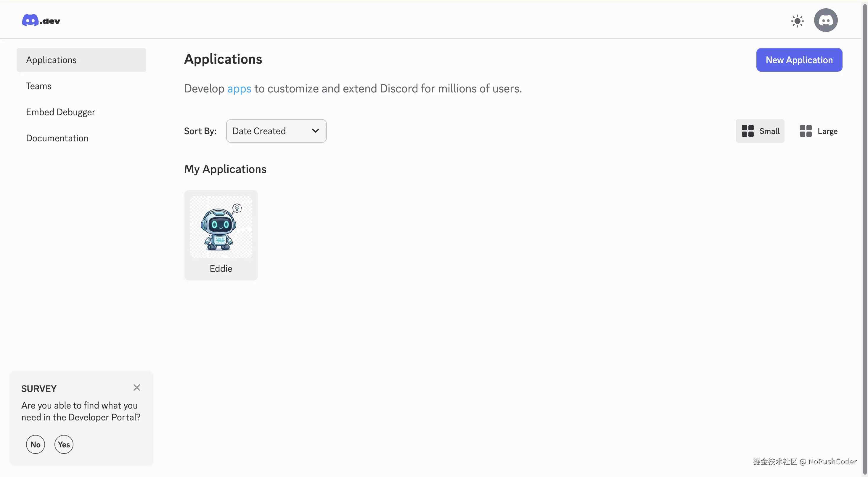The image size is (868, 477).
Task: Open Embed Debugger from the sidebar
Action: pos(61,112)
